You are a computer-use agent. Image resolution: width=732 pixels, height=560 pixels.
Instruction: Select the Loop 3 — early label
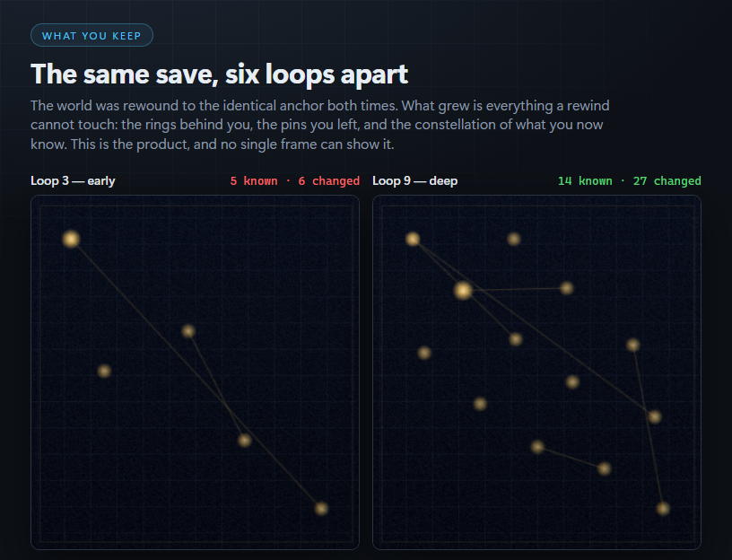tap(73, 180)
